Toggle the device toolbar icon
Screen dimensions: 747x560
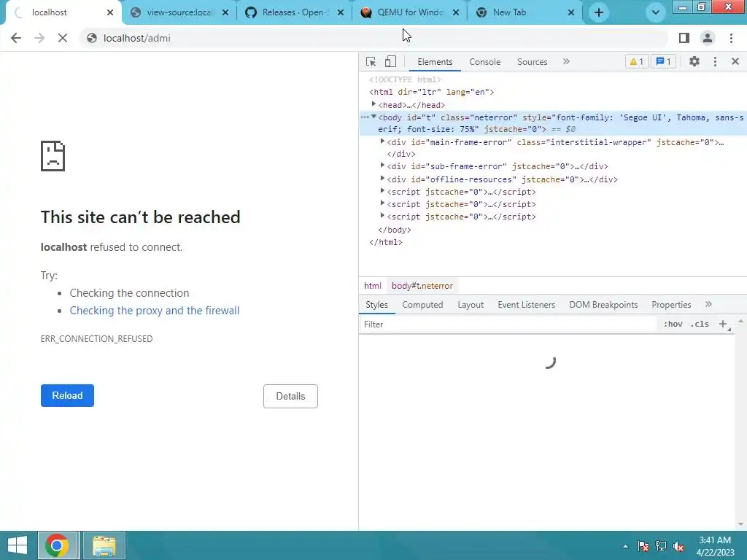(390, 61)
